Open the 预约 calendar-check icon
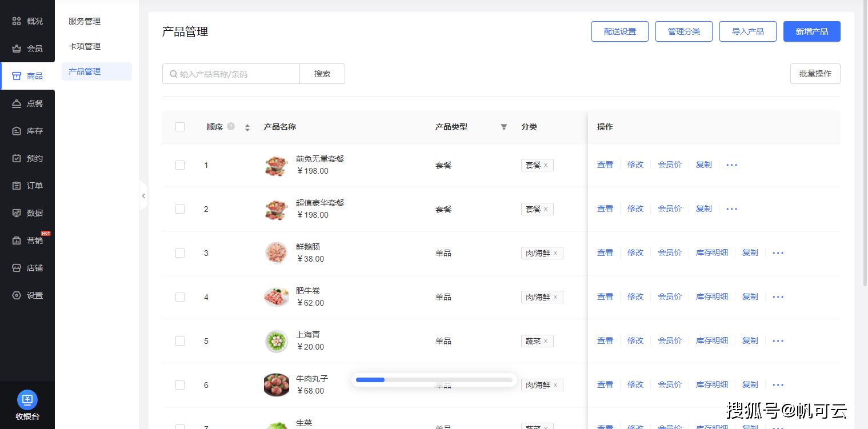This screenshot has width=868, height=429. pyautogui.click(x=17, y=158)
